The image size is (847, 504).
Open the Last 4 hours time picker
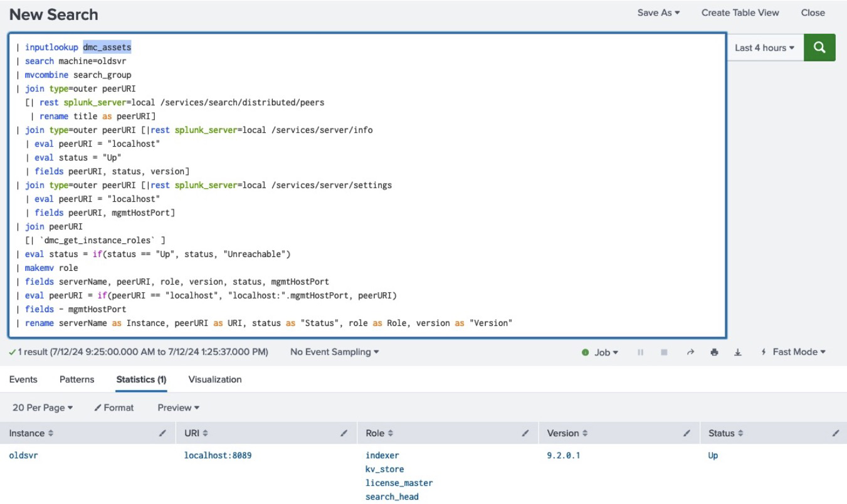pyautogui.click(x=764, y=48)
